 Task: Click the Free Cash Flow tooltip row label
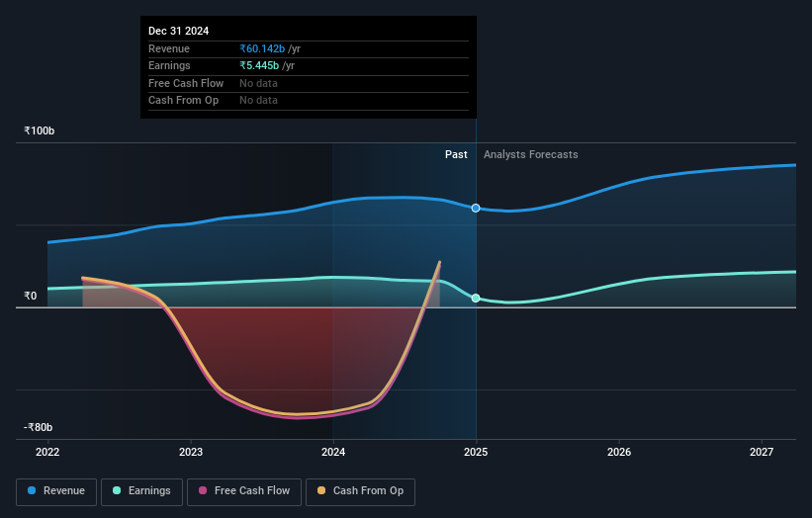[x=186, y=83]
